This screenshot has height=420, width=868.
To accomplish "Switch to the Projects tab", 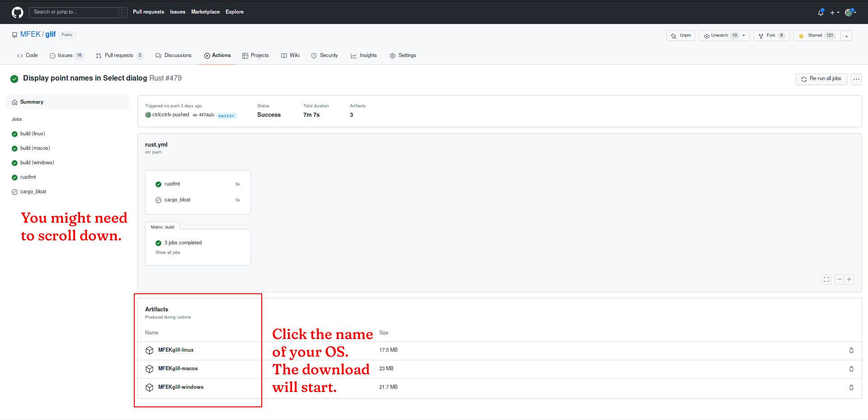I will point(255,55).
